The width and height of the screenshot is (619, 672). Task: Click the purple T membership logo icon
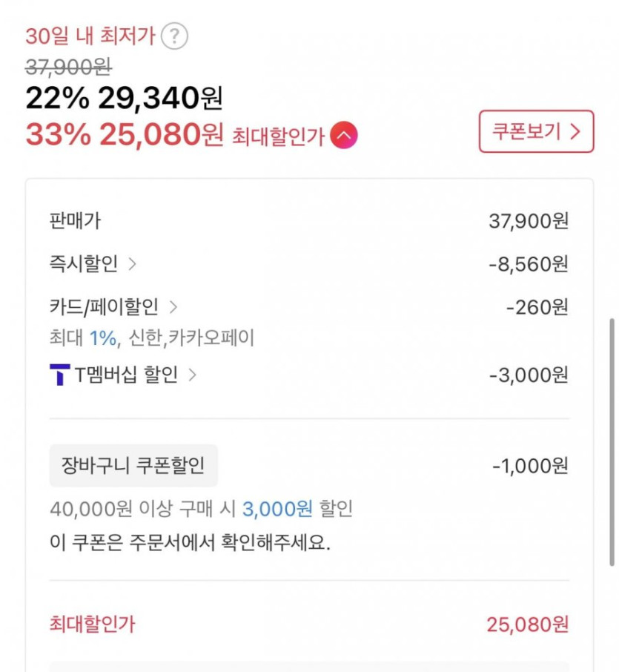tap(59, 375)
